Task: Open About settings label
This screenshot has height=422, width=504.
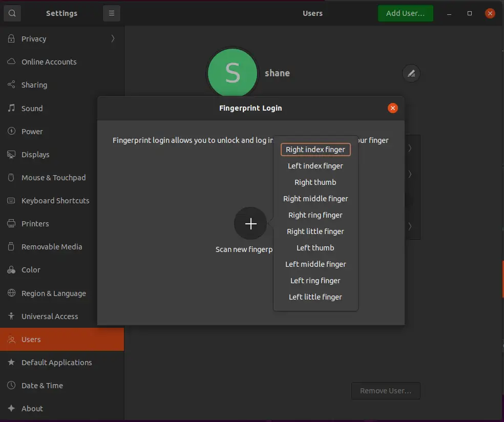Action: (32, 409)
